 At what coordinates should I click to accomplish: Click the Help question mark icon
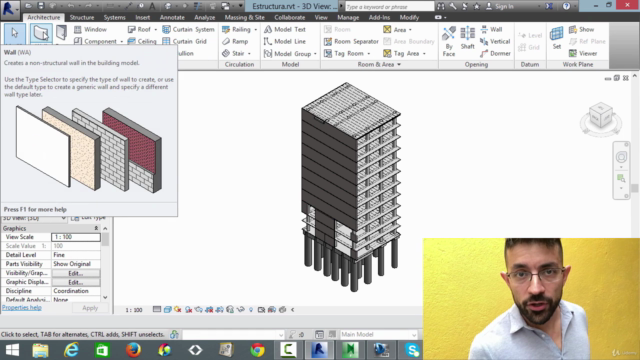pos(566,6)
